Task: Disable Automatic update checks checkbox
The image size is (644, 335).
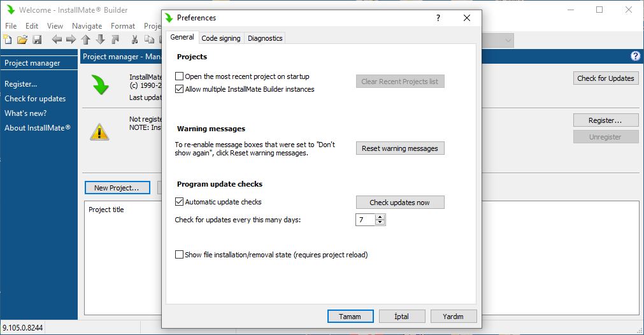Action: pyautogui.click(x=179, y=202)
